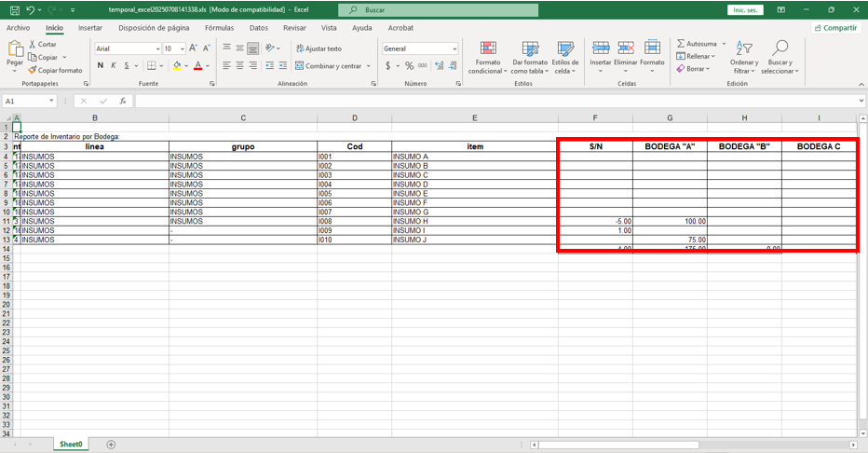Toggle italic (K) formatting
This screenshot has width=868, height=453.
(x=114, y=66)
